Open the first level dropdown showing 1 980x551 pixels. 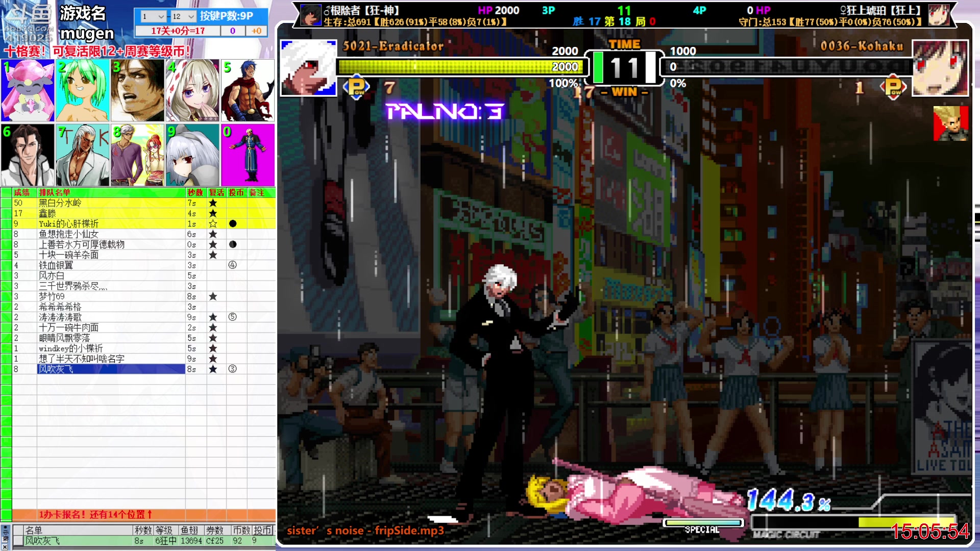pos(153,16)
